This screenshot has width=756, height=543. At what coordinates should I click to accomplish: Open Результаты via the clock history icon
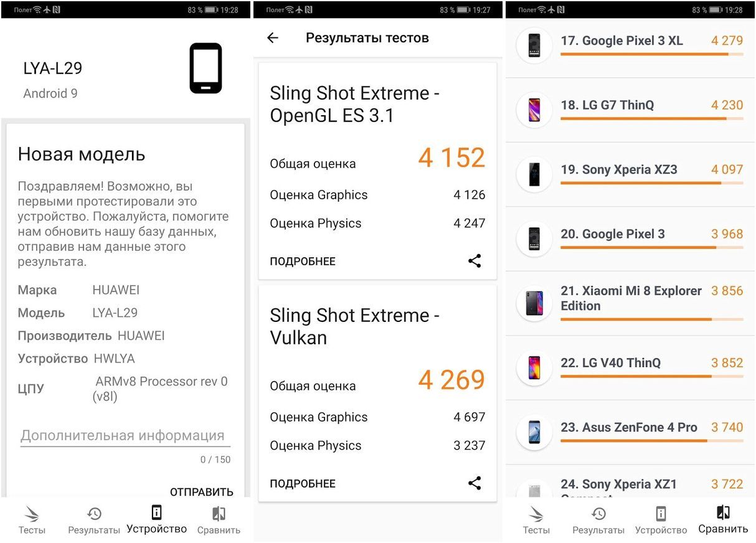[94, 519]
